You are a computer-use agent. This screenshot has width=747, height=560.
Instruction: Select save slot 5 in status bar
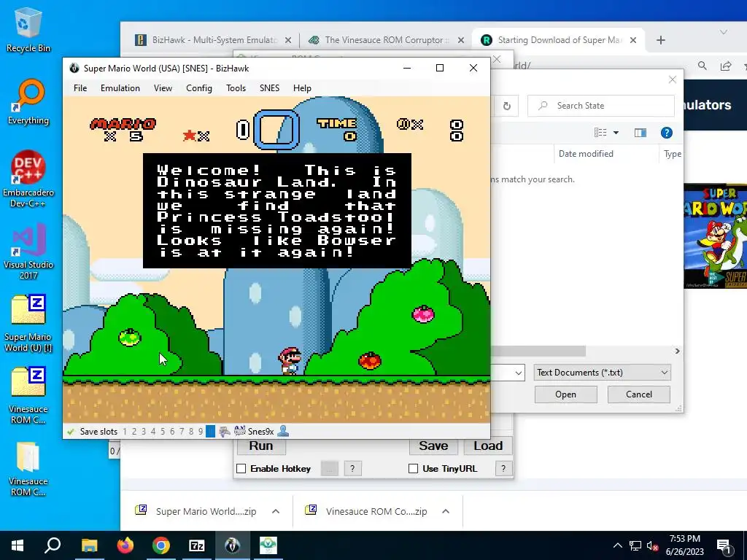click(x=163, y=432)
